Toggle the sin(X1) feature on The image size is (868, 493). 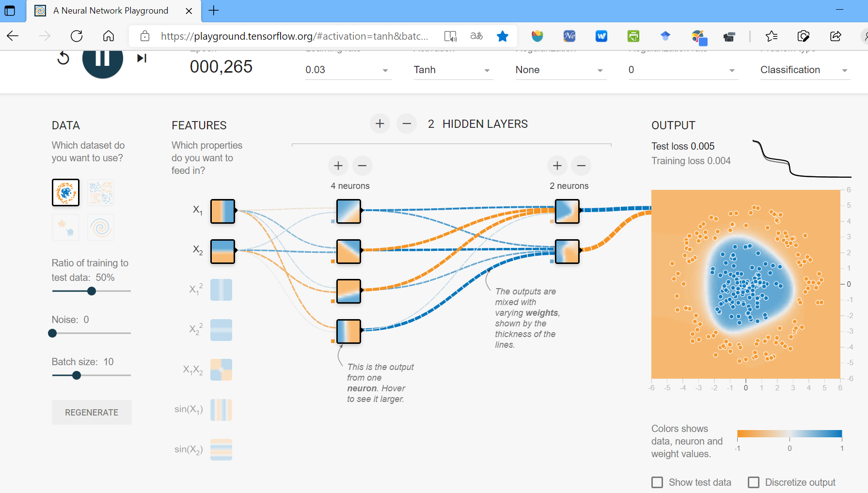tap(221, 410)
